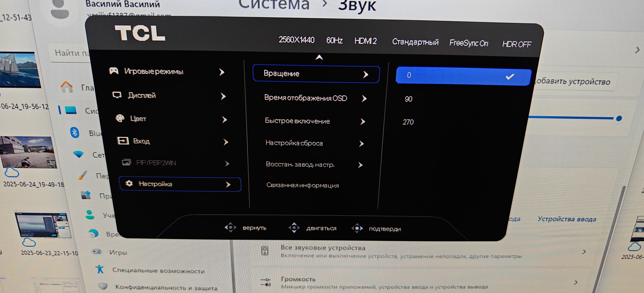644x293 pixels.
Task: Click the gear icon for Настройка
Action: pyautogui.click(x=129, y=183)
